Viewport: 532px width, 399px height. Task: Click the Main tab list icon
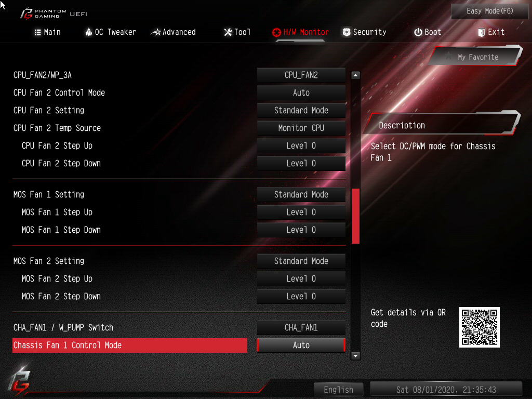pyautogui.click(x=37, y=32)
